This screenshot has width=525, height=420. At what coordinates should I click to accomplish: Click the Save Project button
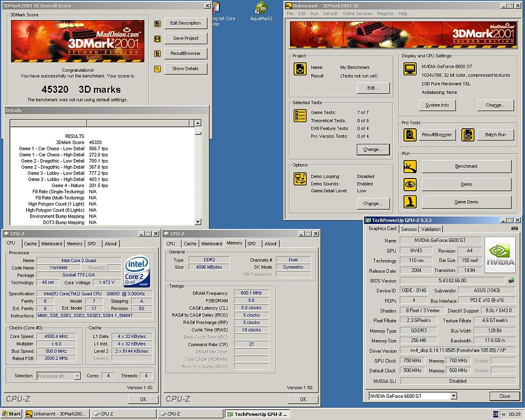pyautogui.click(x=186, y=38)
